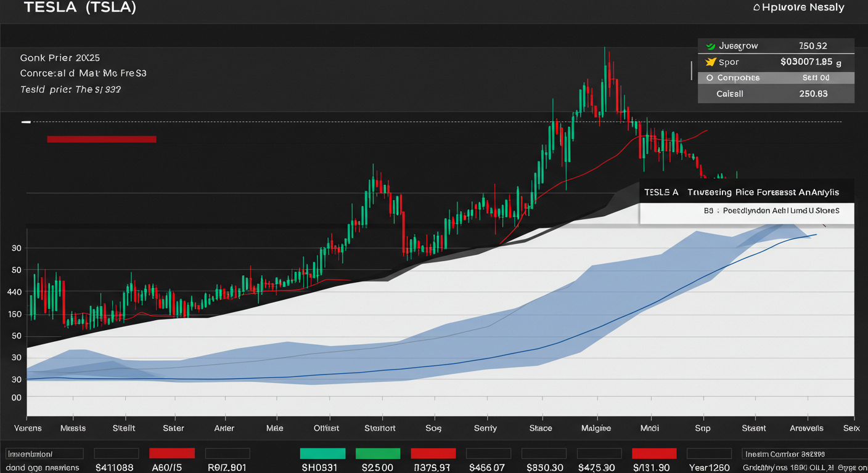Click the 440 y-axis label

click(15, 292)
